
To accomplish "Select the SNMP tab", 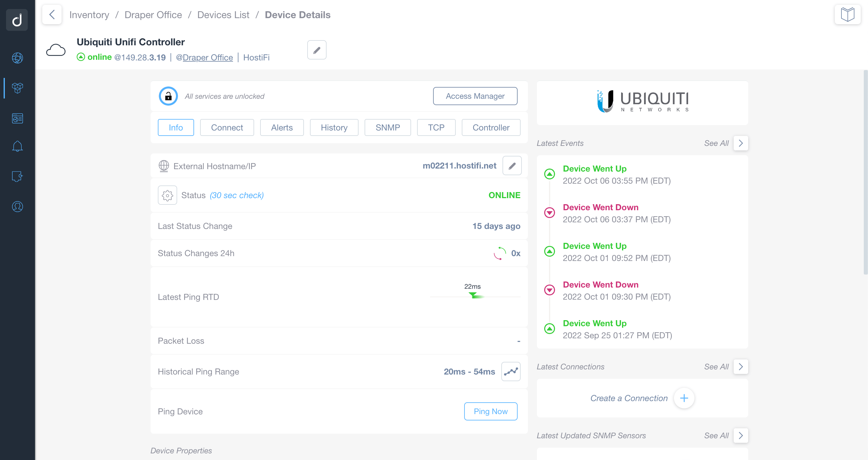I will click(x=388, y=127).
